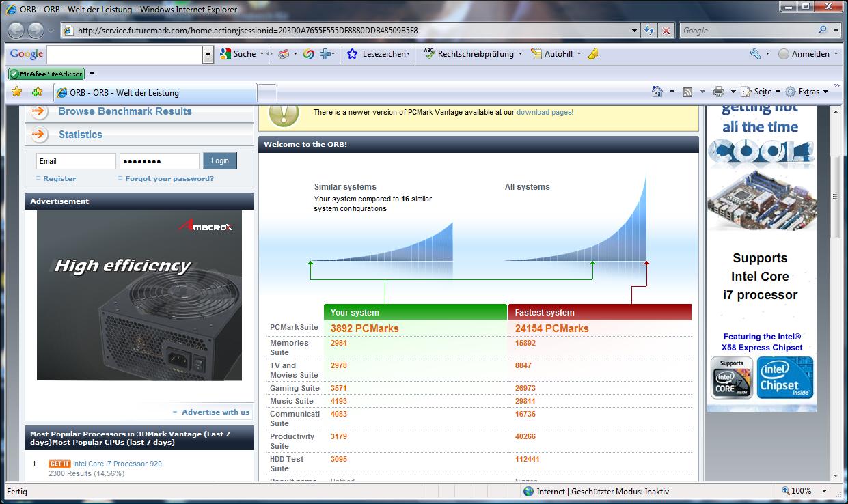Click the Music Suite value 4193
This screenshot has height=504, width=848.
coord(339,401)
